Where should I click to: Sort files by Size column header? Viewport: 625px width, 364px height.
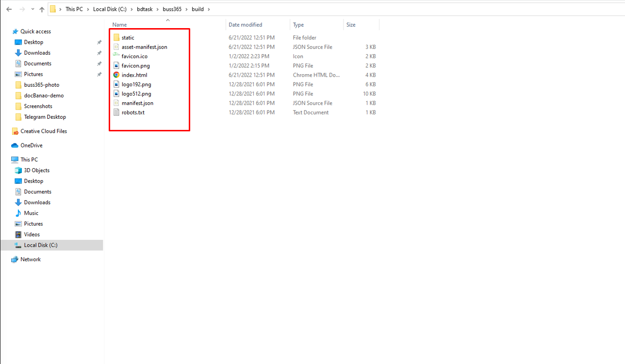351,25
